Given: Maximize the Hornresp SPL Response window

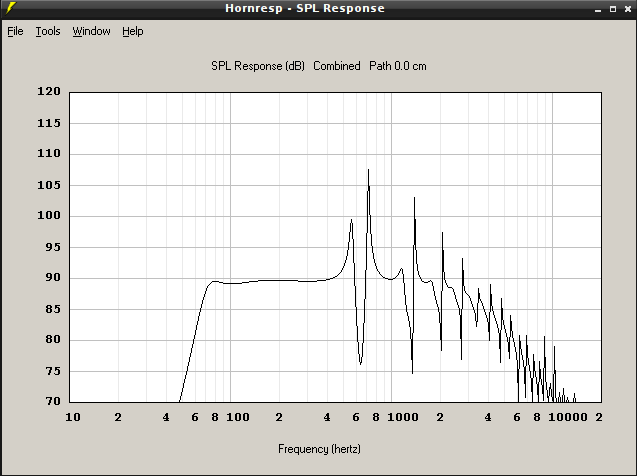Looking at the screenshot, I should 613,9.
